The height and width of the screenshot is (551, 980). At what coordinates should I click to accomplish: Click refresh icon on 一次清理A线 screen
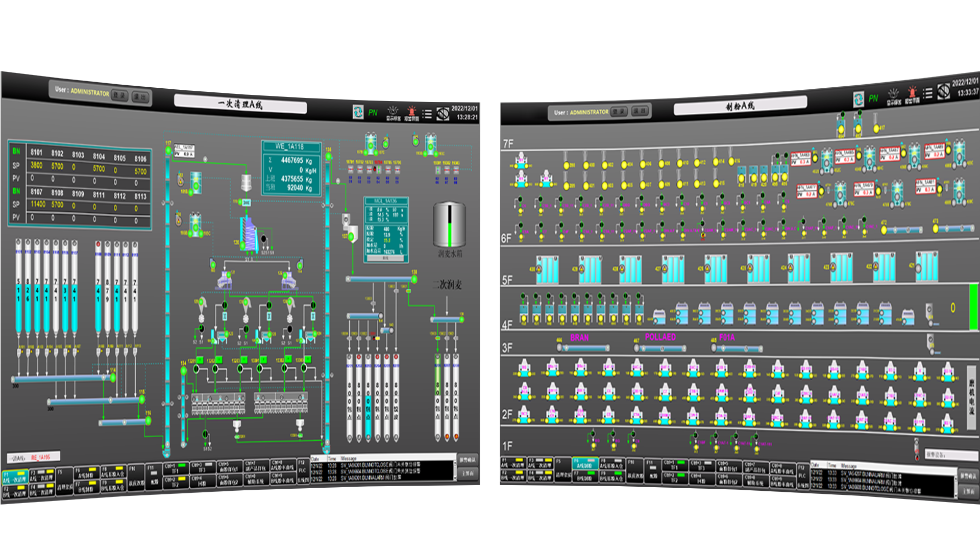[x=358, y=112]
